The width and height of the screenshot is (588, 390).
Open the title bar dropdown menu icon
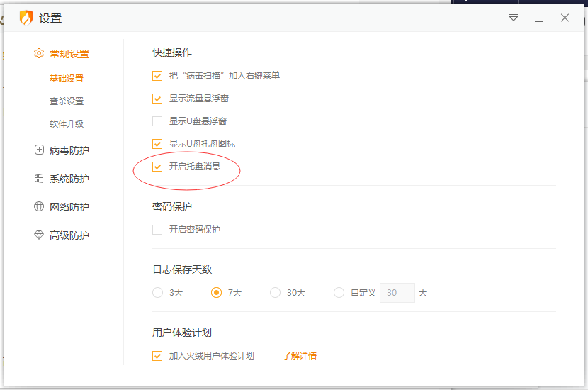click(514, 18)
